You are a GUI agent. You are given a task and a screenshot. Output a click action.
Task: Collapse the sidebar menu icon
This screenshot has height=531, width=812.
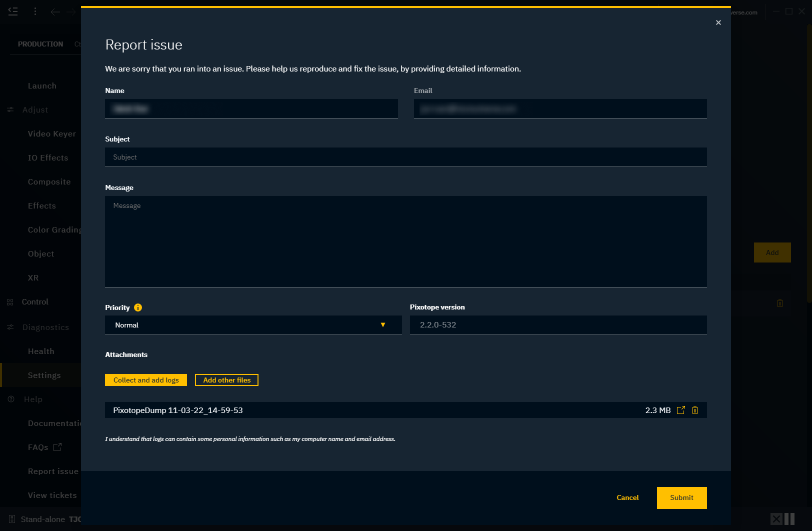13,11
